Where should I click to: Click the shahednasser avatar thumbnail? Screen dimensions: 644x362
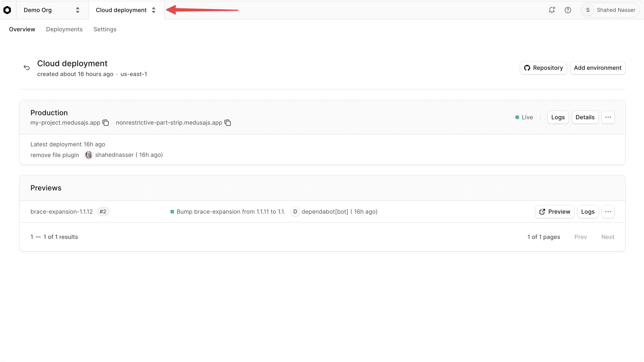coord(88,155)
